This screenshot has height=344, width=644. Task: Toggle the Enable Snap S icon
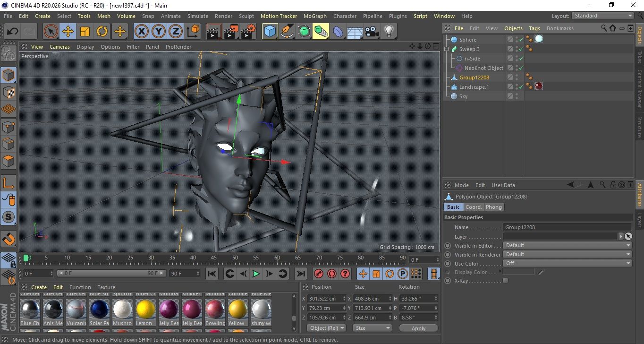pyautogui.click(x=8, y=217)
